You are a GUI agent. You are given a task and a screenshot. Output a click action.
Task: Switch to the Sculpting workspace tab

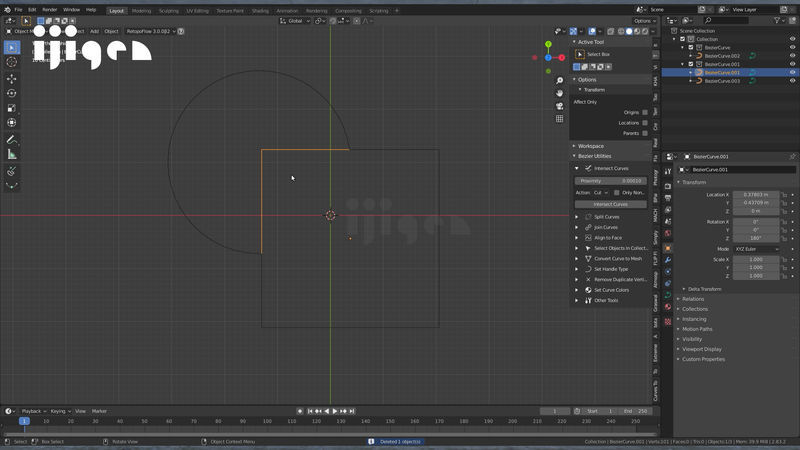169,10
